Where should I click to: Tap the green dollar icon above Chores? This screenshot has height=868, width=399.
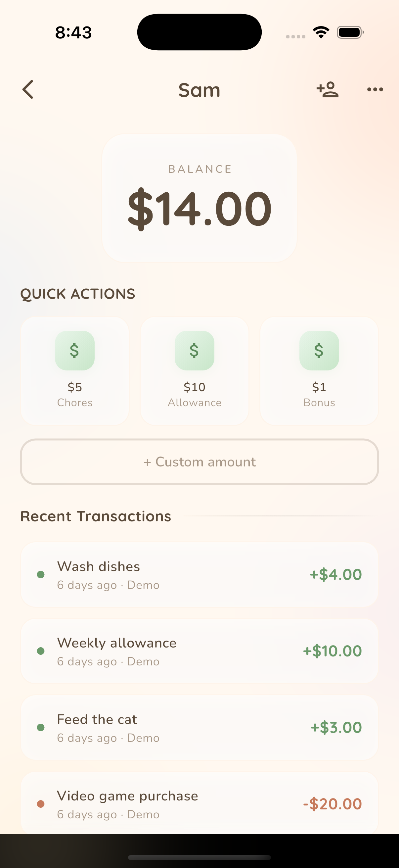pyautogui.click(x=75, y=351)
